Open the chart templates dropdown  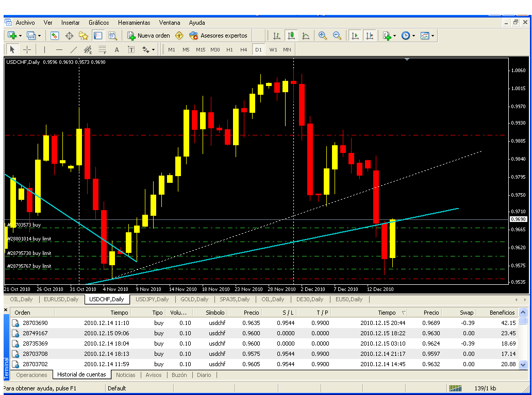(x=427, y=36)
